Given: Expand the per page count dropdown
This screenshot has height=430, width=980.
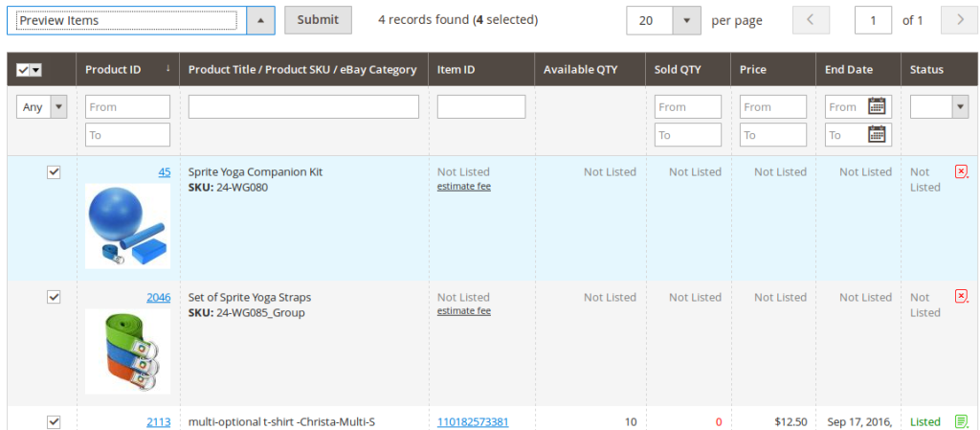Looking at the screenshot, I should coord(686,20).
